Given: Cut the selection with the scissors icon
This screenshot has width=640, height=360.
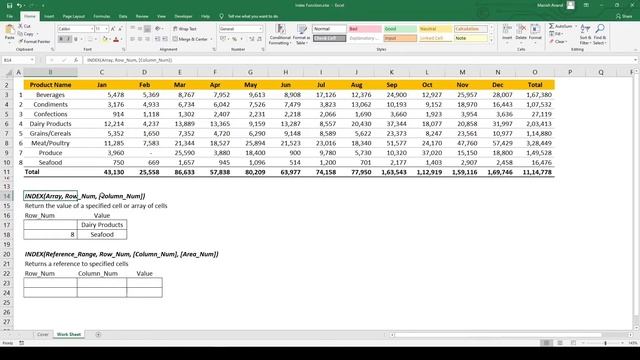Looking at the screenshot, I should pyautogui.click(x=24, y=26).
